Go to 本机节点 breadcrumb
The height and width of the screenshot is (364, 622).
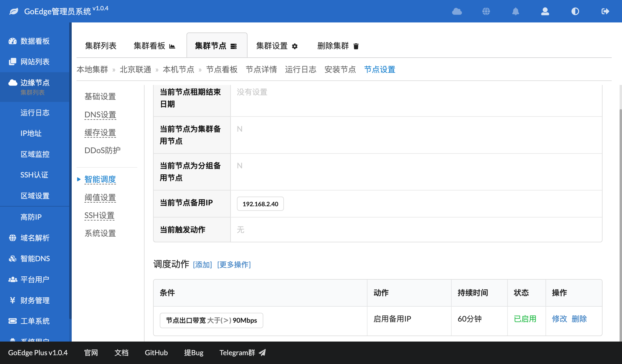(x=179, y=70)
